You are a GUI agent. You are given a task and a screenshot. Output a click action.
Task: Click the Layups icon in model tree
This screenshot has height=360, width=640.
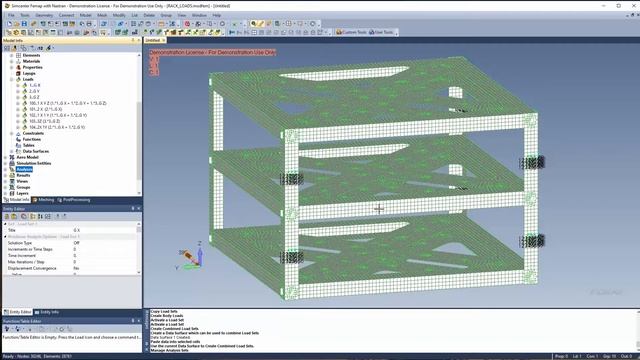point(18,73)
